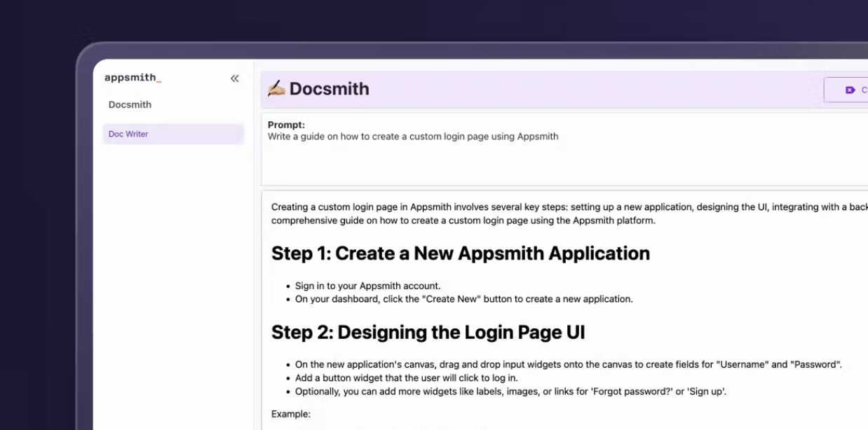Click the heading 'Step 2: Designing the Login Page UI'
Image resolution: width=868 pixels, height=430 pixels.
click(x=428, y=332)
